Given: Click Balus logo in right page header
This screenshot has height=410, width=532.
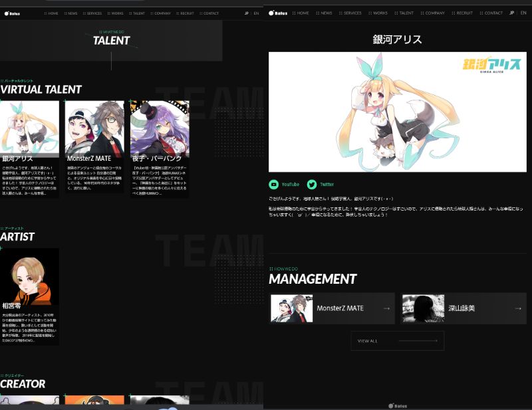Looking at the screenshot, I should [278, 13].
